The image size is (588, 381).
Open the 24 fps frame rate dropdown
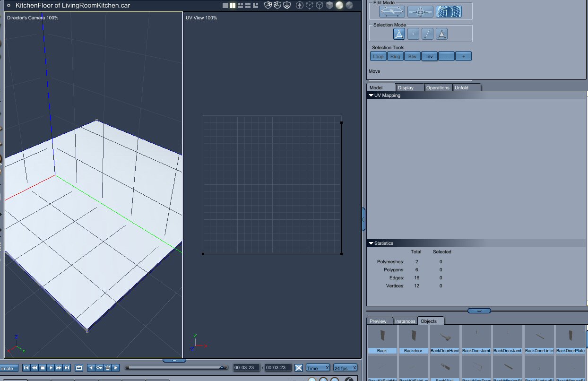click(x=345, y=368)
